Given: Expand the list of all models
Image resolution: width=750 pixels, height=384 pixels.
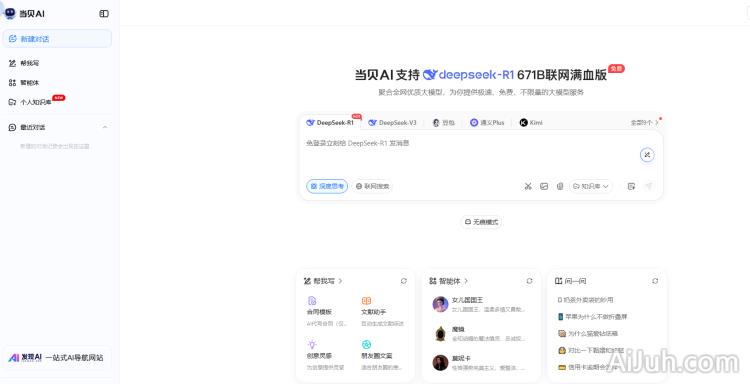Looking at the screenshot, I should [x=644, y=122].
